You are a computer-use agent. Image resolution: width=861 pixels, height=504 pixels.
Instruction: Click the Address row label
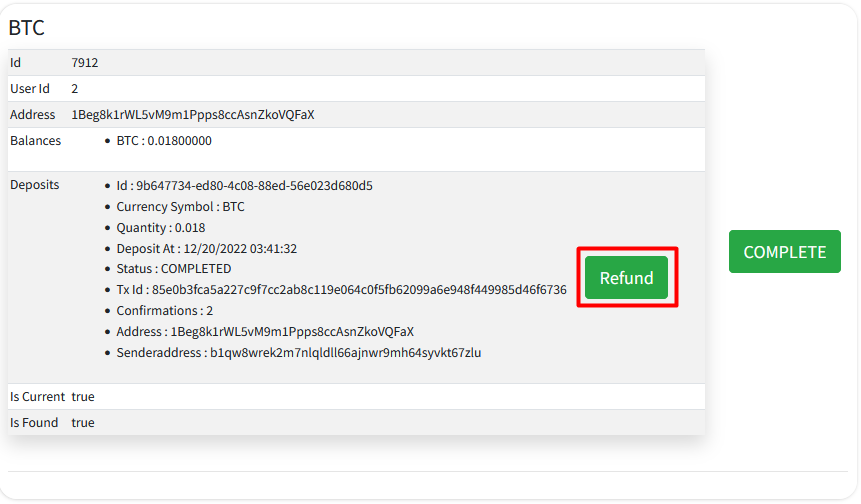pyautogui.click(x=32, y=115)
